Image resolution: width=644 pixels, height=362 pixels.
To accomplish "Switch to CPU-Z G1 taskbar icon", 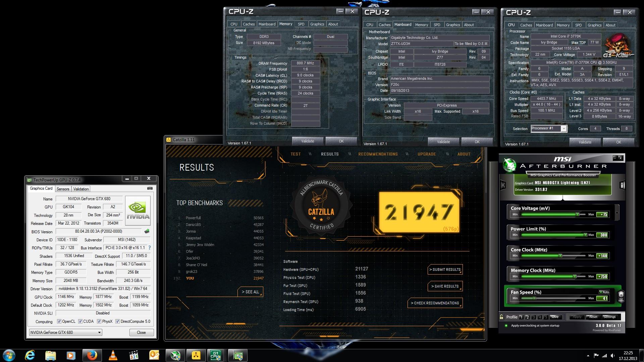I will pyautogui.click(x=216, y=355).
